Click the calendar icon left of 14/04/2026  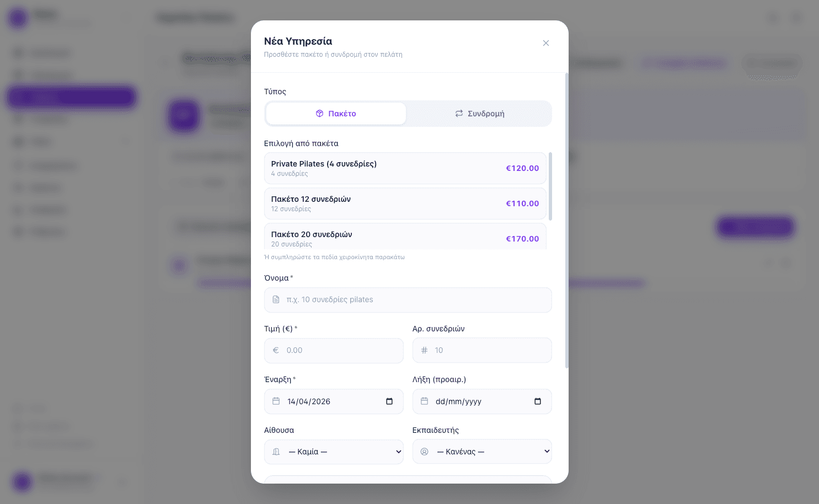276,401
